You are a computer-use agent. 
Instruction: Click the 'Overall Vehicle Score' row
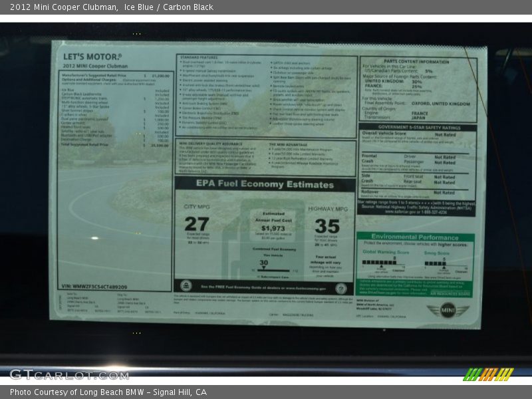(x=409, y=134)
